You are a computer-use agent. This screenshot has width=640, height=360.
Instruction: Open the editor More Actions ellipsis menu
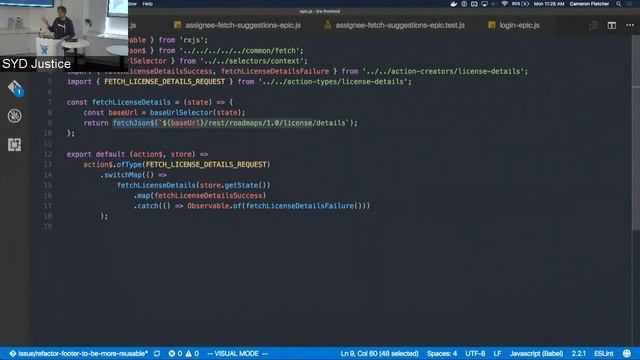[630, 25]
